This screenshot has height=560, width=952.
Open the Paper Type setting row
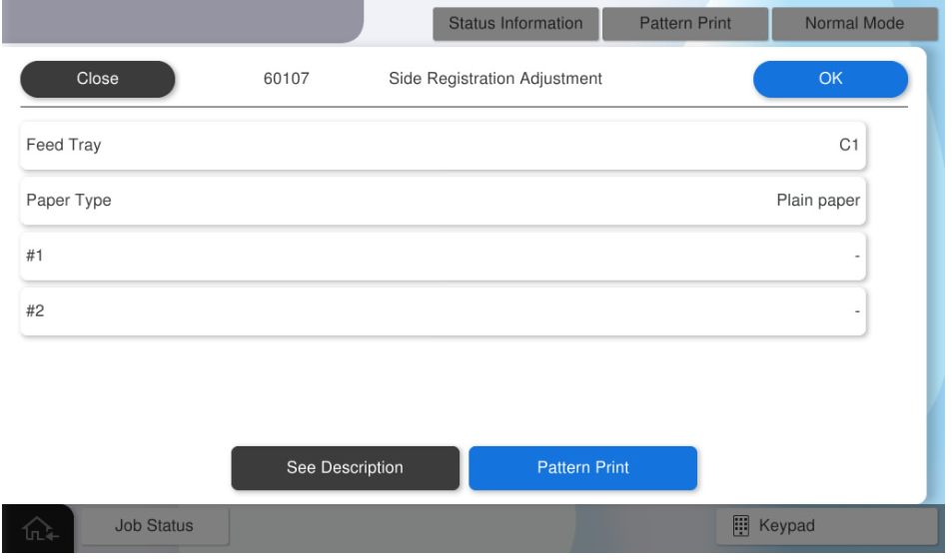tap(443, 201)
